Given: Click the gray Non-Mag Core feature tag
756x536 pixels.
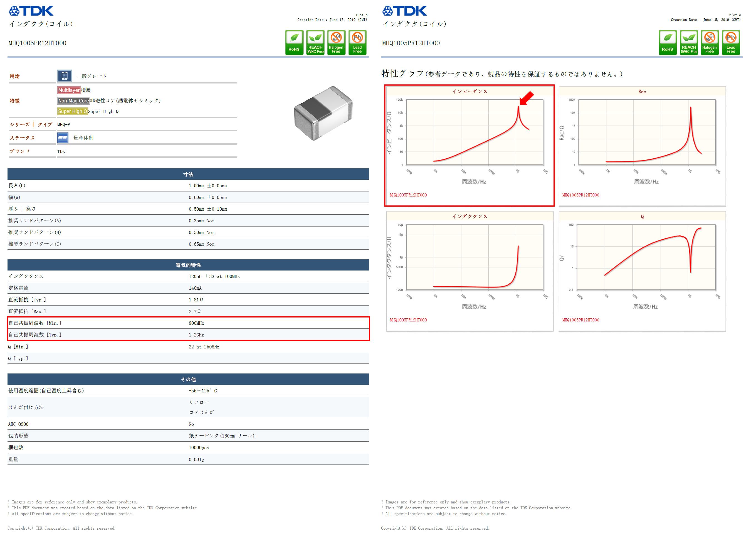Looking at the screenshot, I should [x=73, y=101].
